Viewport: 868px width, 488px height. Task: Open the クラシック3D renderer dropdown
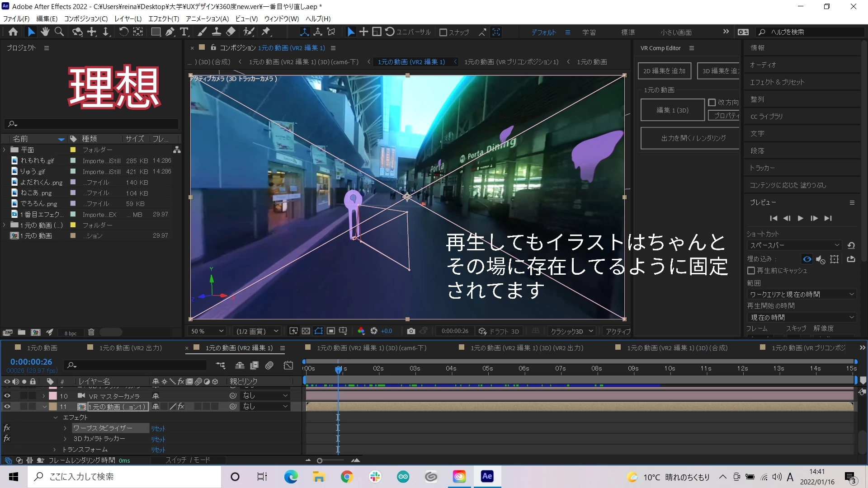(571, 331)
